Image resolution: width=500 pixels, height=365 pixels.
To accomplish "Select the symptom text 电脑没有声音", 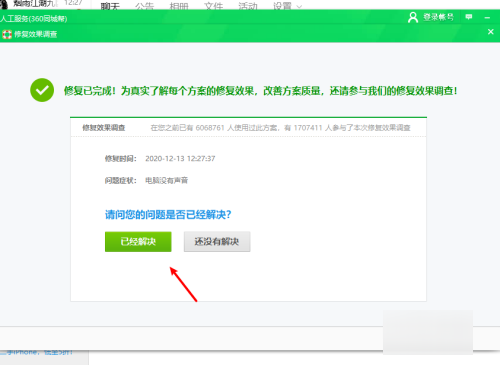I will tap(167, 181).
